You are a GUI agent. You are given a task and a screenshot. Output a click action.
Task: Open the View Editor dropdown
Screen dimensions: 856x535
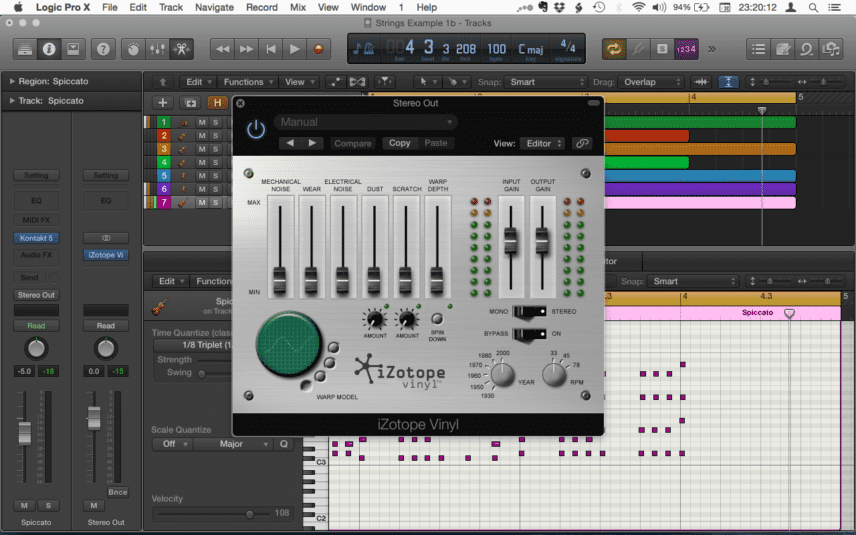tap(543, 144)
